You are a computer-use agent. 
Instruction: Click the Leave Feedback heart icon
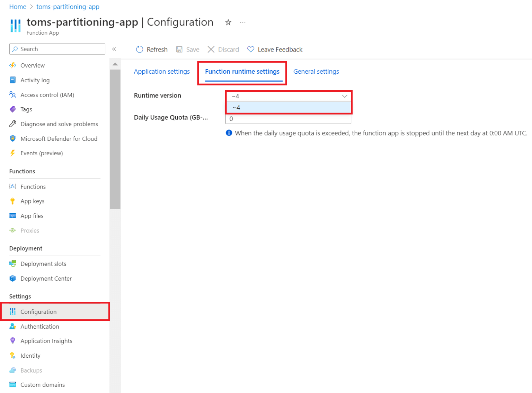(x=251, y=49)
